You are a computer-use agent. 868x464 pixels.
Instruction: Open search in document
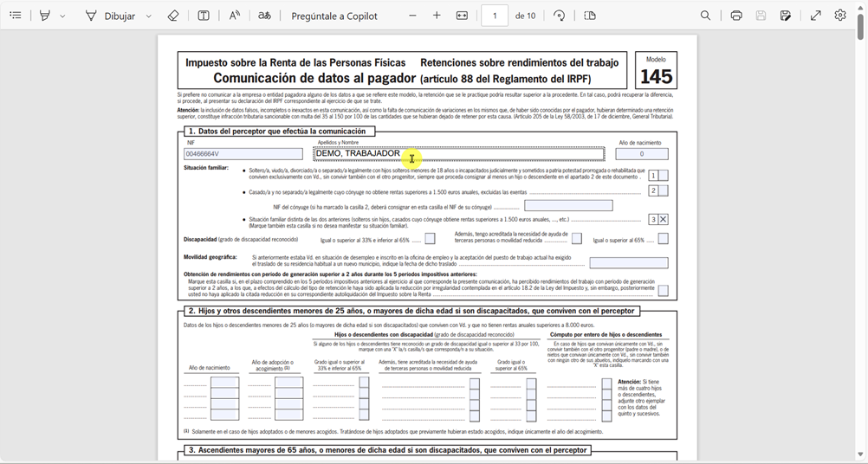pyautogui.click(x=705, y=16)
